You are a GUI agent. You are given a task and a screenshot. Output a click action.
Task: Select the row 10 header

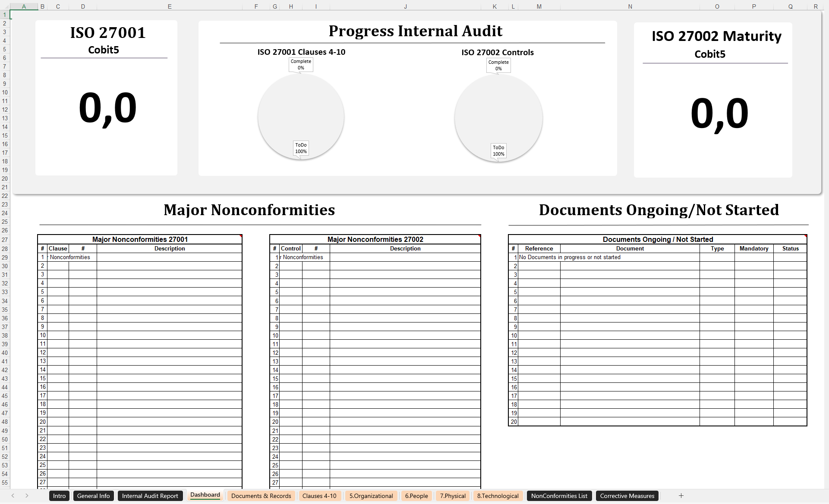[x=5, y=92]
